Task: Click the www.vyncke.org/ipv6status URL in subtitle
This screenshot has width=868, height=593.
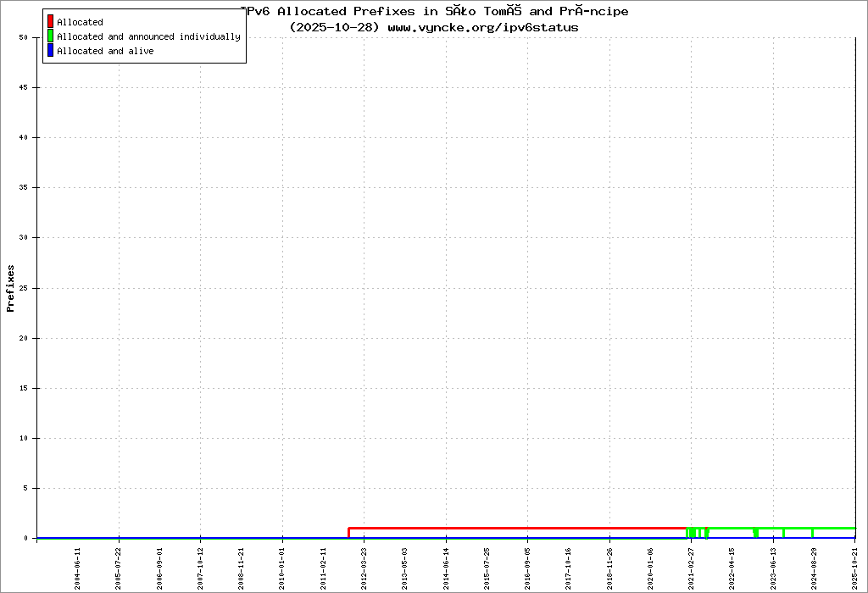Action: (x=483, y=27)
